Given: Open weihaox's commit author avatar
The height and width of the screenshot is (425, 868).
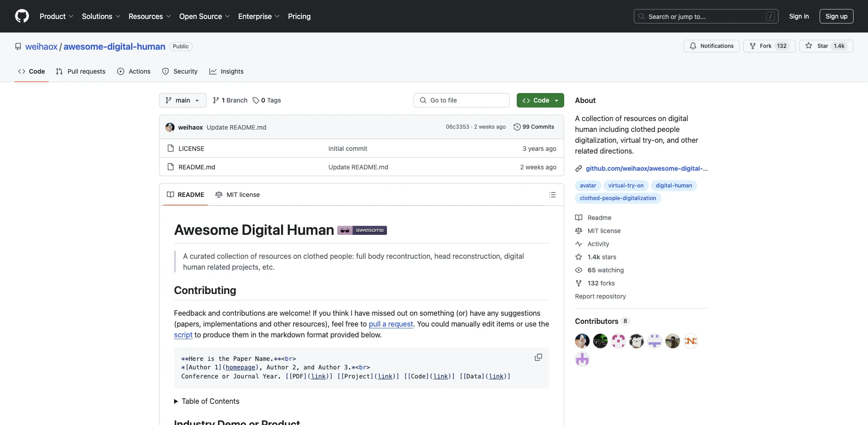Looking at the screenshot, I should click(x=170, y=127).
